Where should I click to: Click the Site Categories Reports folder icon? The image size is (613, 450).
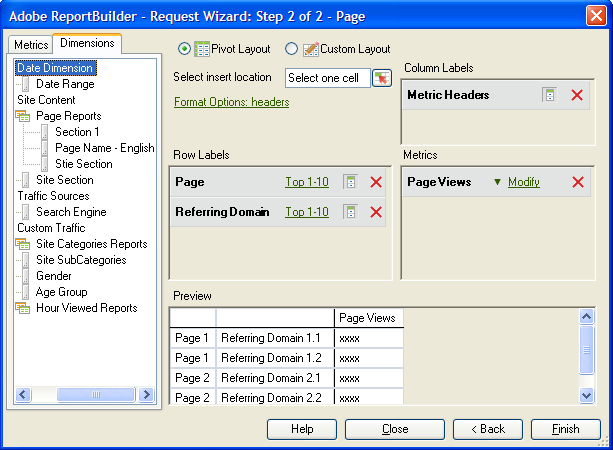pos(23,244)
